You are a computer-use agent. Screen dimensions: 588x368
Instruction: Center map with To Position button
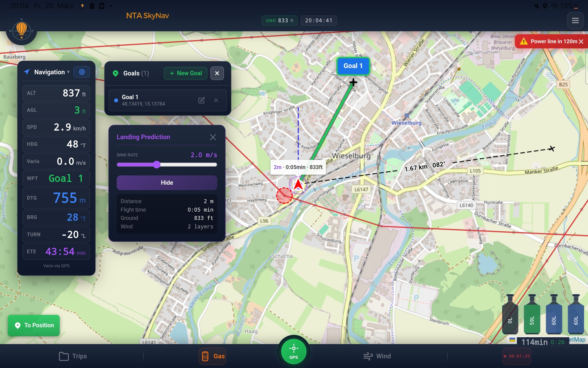pos(34,325)
